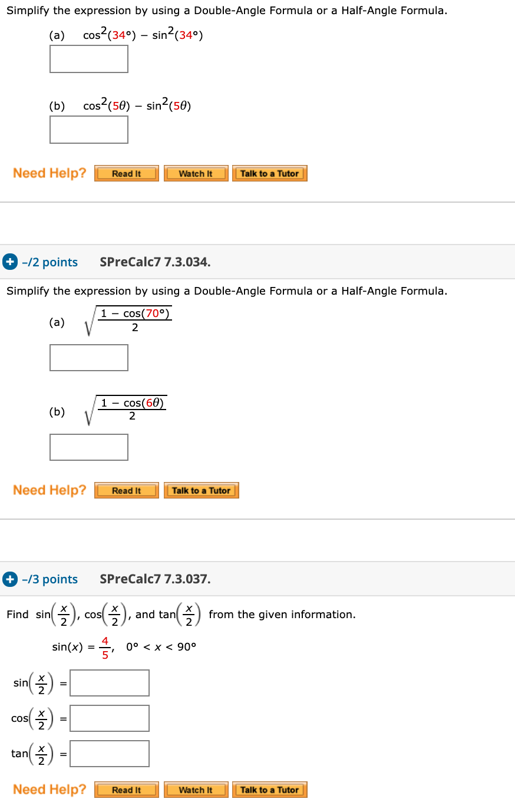Focus answer box for the cos(6θ) square root
The image size is (515, 812).
(x=89, y=447)
